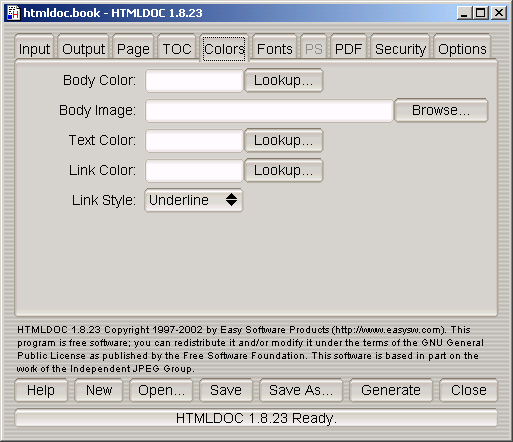Open the PDF tab
513x442 pixels.
348,48
